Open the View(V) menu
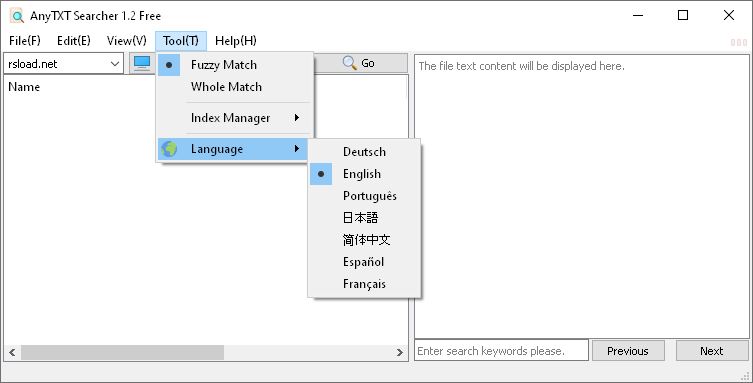The width and height of the screenshot is (753, 383). (x=127, y=41)
